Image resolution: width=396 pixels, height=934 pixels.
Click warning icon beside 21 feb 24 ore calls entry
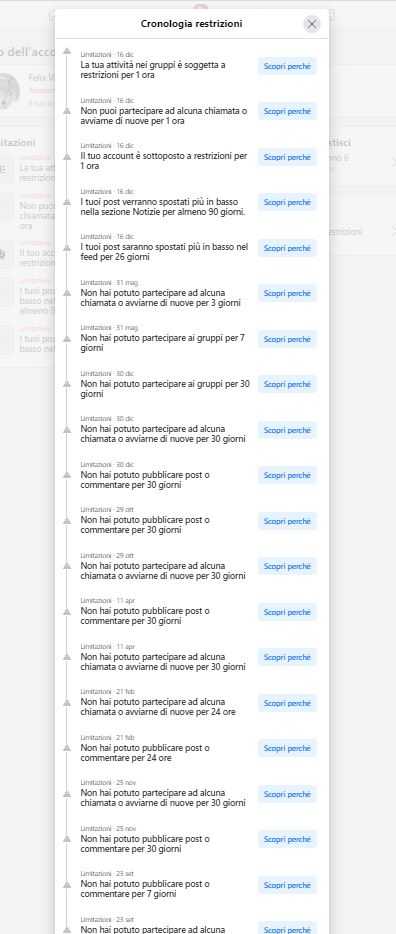(67, 702)
